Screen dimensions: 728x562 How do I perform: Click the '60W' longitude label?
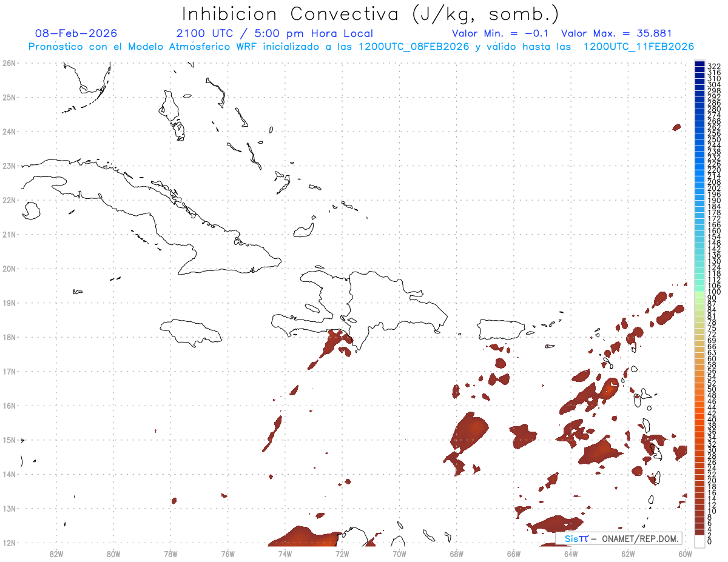[686, 554]
